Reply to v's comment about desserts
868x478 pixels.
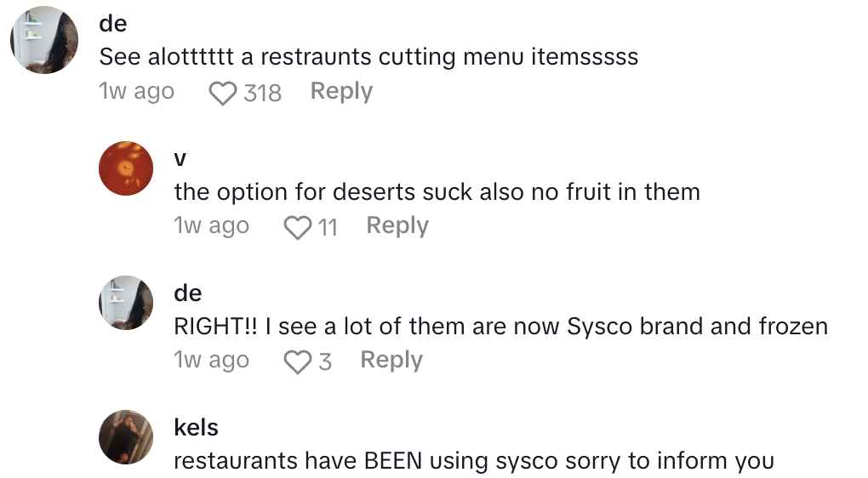(397, 226)
